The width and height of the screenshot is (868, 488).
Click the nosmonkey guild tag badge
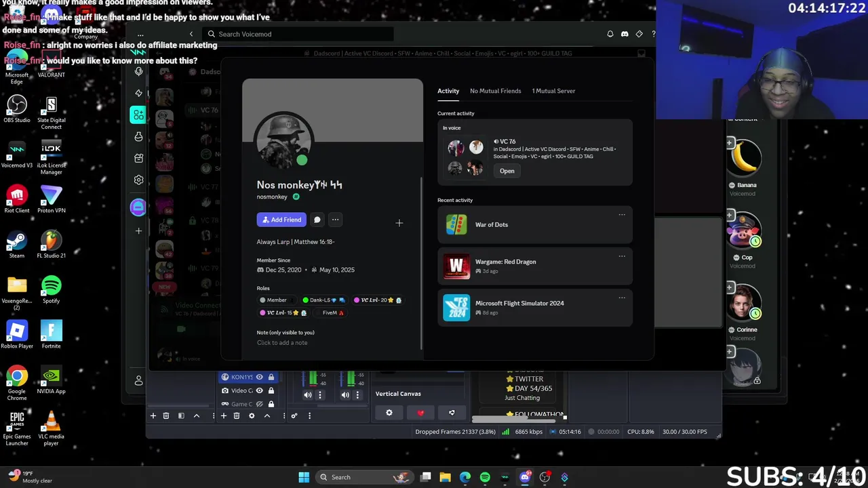(296, 197)
